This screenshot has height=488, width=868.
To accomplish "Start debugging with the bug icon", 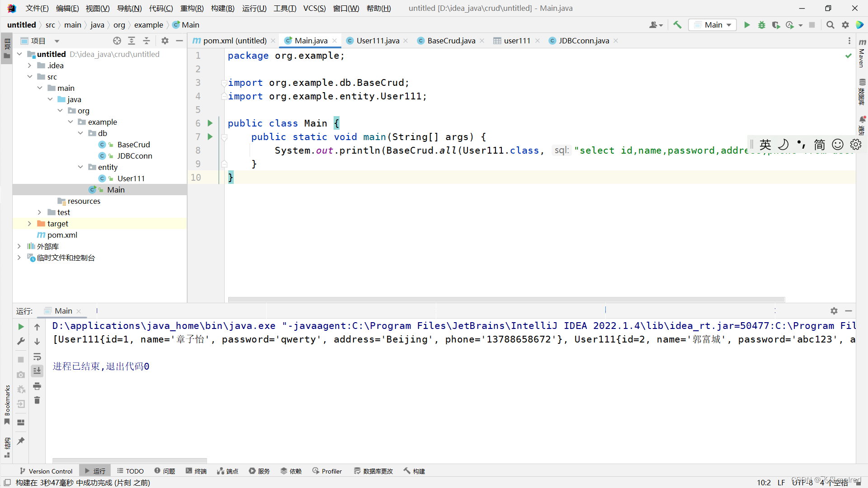I will tap(762, 25).
